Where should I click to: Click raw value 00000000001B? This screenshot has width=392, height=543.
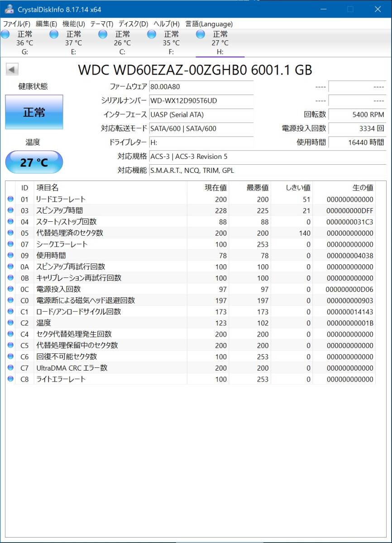pyautogui.click(x=349, y=323)
